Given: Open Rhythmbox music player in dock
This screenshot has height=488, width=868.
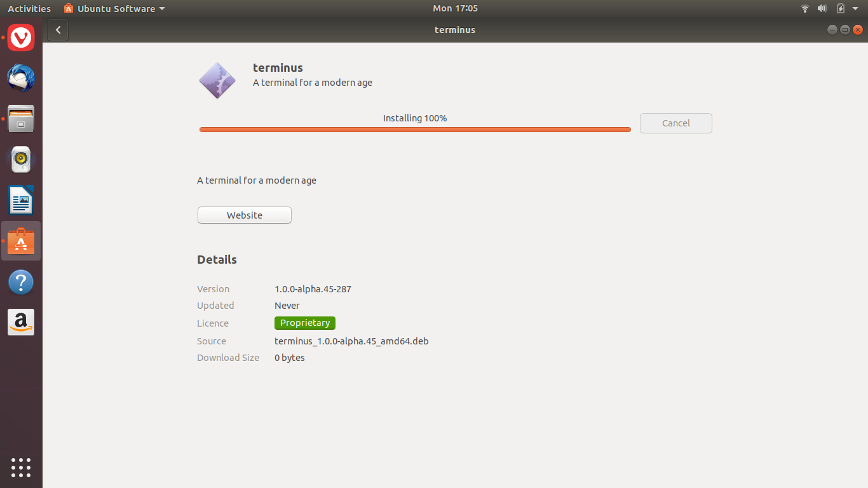Looking at the screenshot, I should pyautogui.click(x=21, y=159).
